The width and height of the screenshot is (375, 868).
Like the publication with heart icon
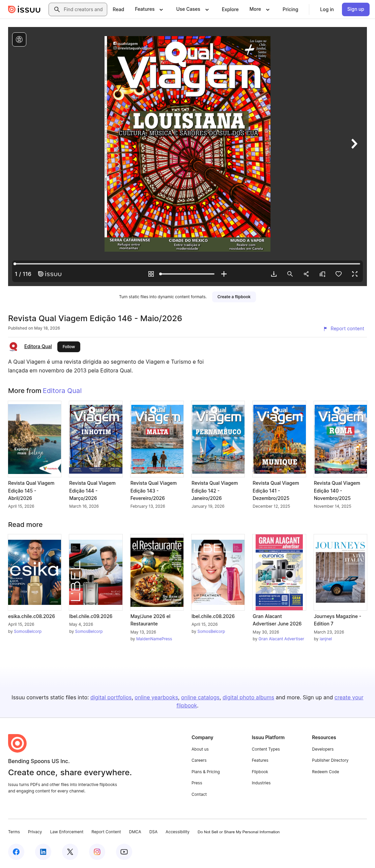click(x=339, y=274)
